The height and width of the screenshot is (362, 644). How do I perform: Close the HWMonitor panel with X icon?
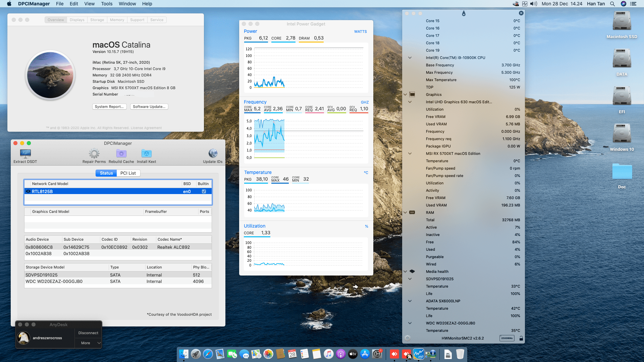[521, 13]
